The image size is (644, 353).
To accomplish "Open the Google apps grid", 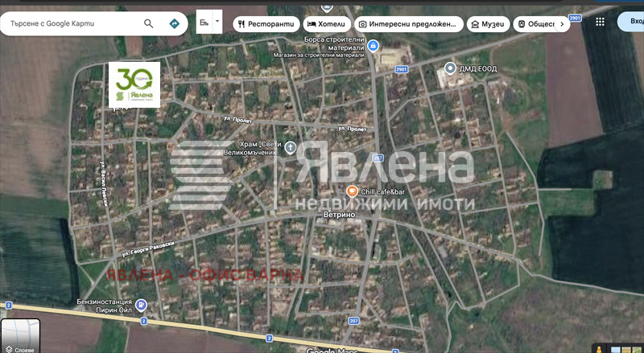I will point(600,22).
